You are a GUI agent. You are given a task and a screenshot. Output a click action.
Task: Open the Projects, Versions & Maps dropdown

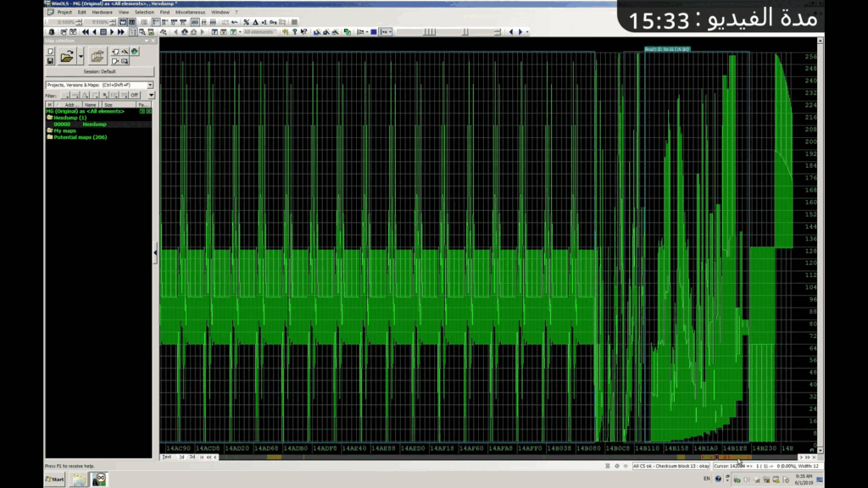[150, 86]
